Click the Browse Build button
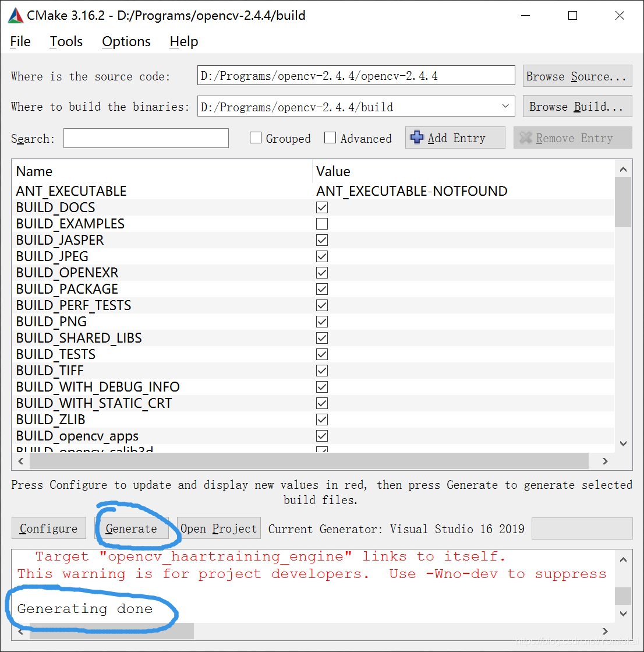Image resolution: width=644 pixels, height=652 pixels. click(x=577, y=107)
